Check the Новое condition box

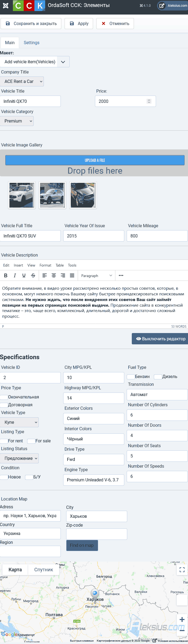[x=4, y=477]
